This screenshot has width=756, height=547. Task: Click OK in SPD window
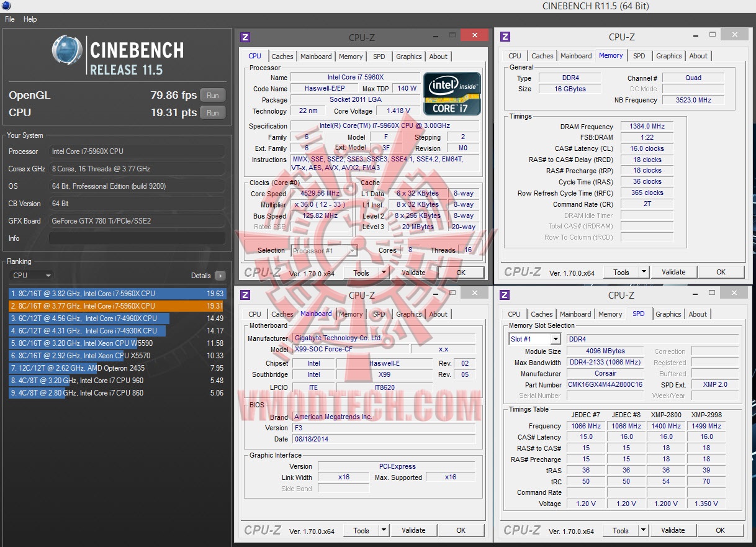pos(720,530)
